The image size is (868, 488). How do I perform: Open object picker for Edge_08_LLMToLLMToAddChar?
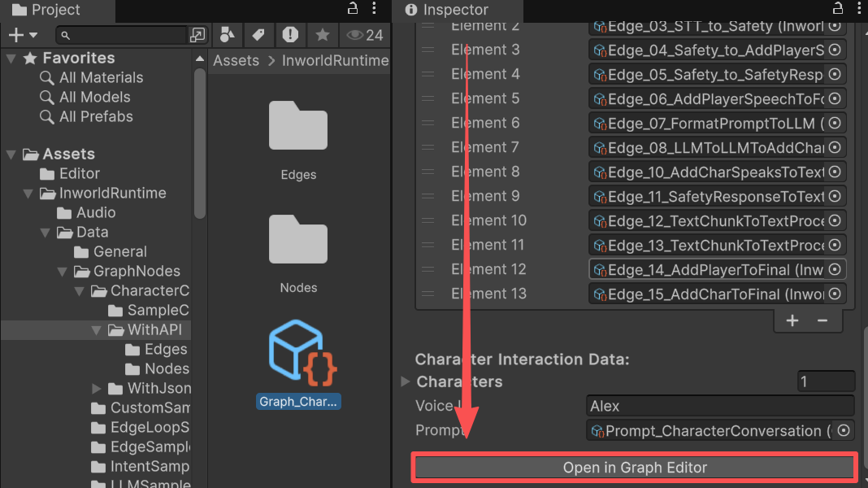[x=835, y=147]
